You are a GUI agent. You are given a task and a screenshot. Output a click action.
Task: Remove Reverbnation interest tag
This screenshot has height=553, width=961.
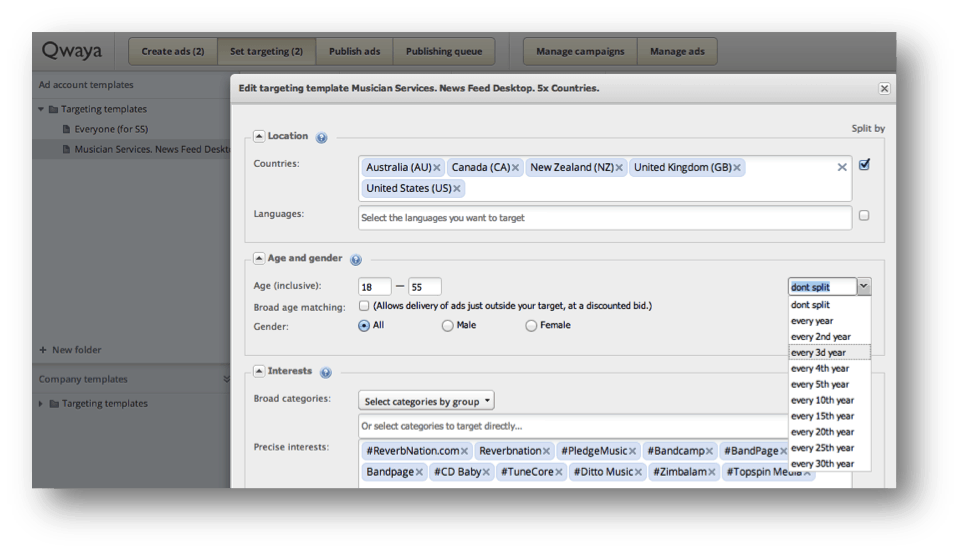546,451
